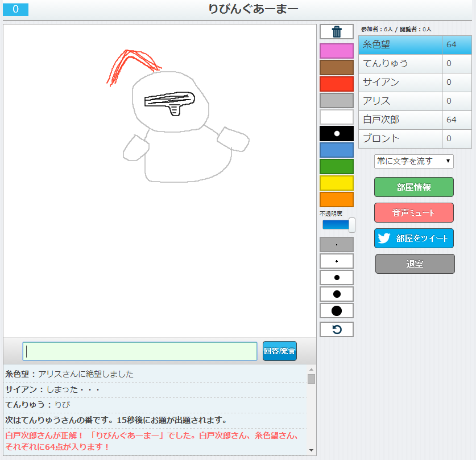Pick the yellow color swatch
476x460 pixels.
click(x=336, y=183)
